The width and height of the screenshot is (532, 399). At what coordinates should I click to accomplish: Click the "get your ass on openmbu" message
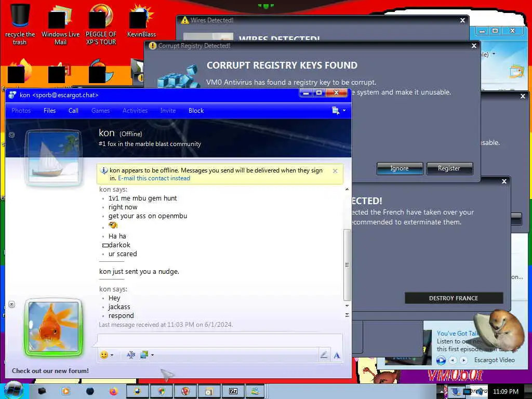pos(148,216)
